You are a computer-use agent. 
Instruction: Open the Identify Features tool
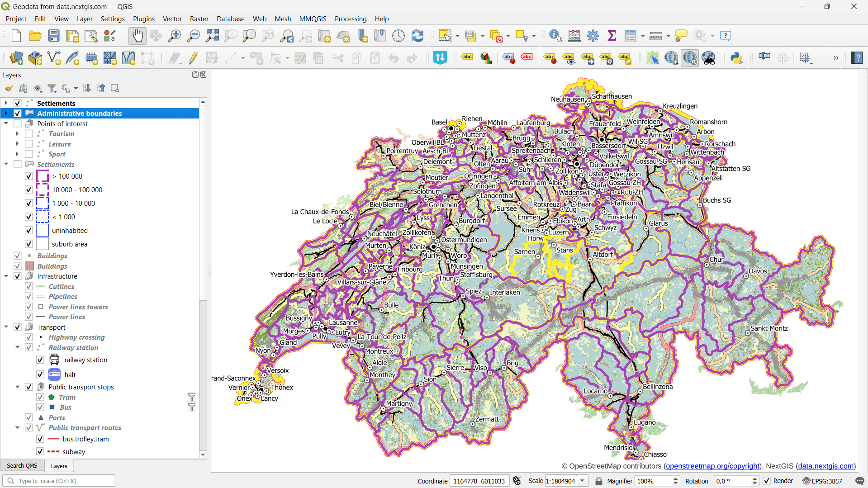coord(555,36)
